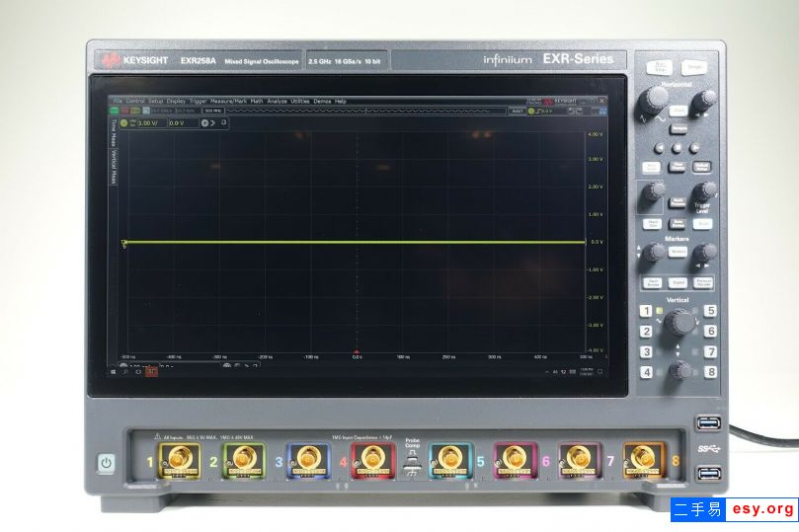This screenshot has height=532, width=799.
Task: Click the blue icon at toolbar's right end
Action: (602, 111)
